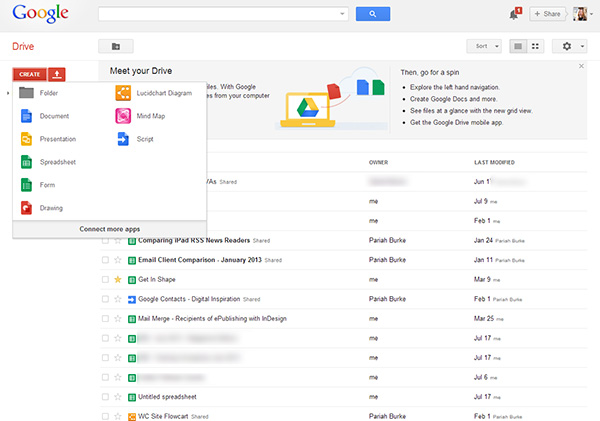
Task: Open the notifications bell
Action: click(x=514, y=14)
